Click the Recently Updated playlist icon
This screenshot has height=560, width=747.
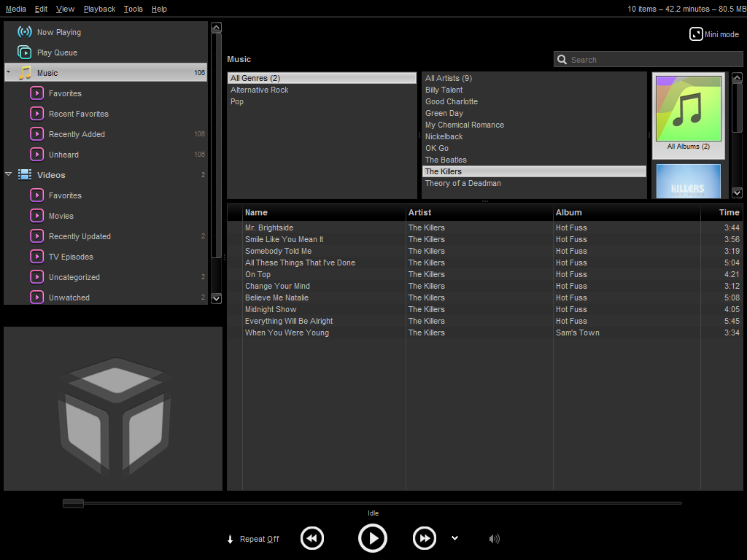pos(36,236)
